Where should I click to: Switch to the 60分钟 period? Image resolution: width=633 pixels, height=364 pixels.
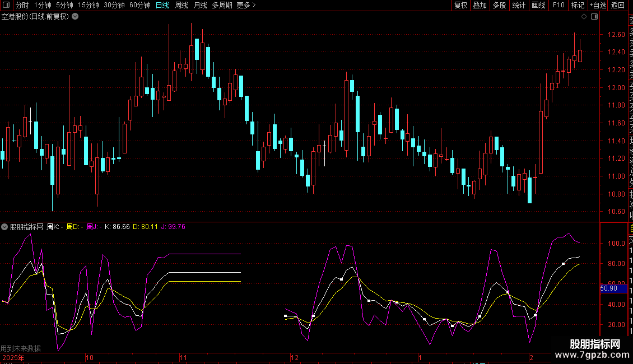coord(139,5)
